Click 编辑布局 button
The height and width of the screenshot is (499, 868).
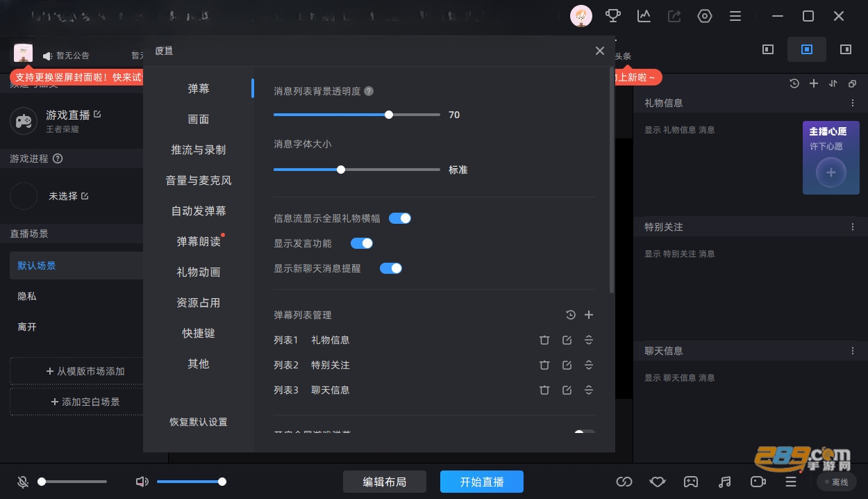click(385, 482)
